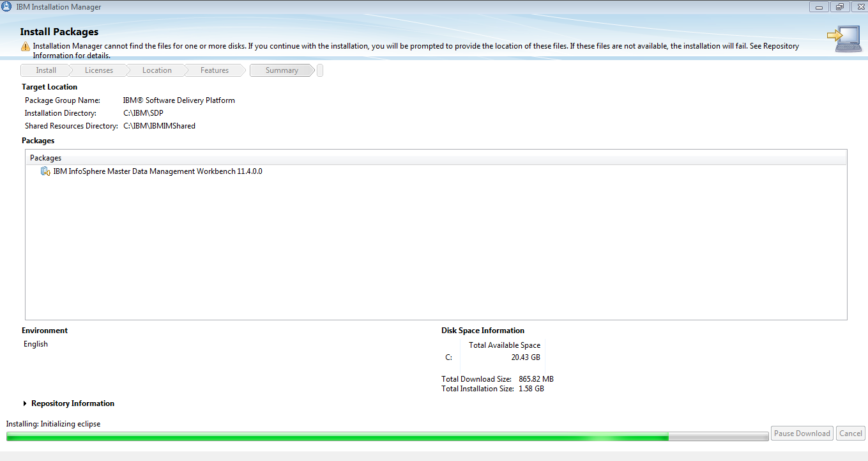Click the 20.43 GB available space value
868x461 pixels.
pos(526,357)
